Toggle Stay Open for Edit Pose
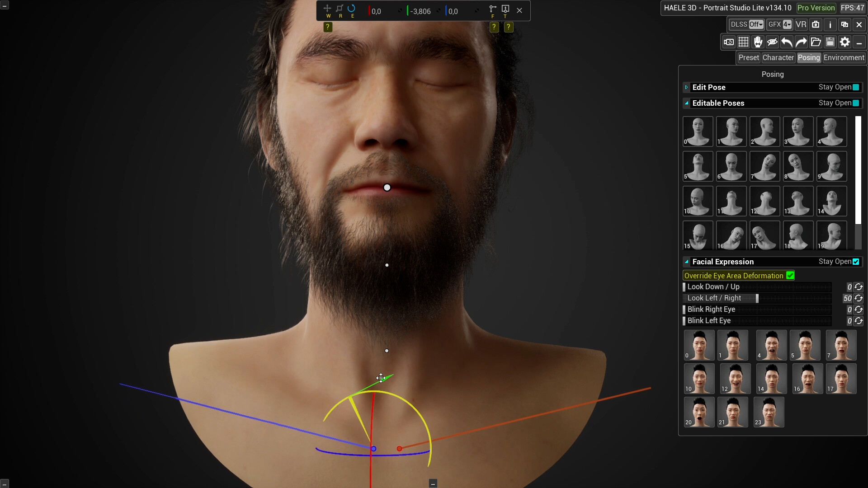Screen dimensions: 868x488 (856, 87)
